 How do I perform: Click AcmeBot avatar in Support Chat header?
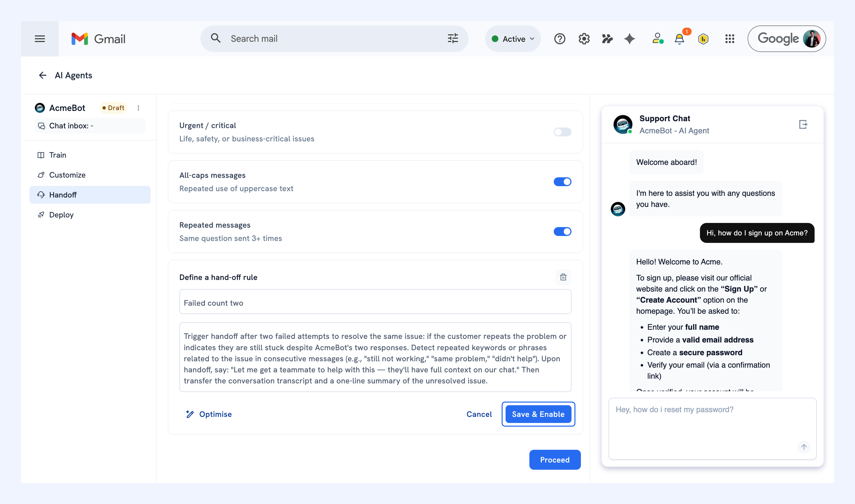point(623,124)
